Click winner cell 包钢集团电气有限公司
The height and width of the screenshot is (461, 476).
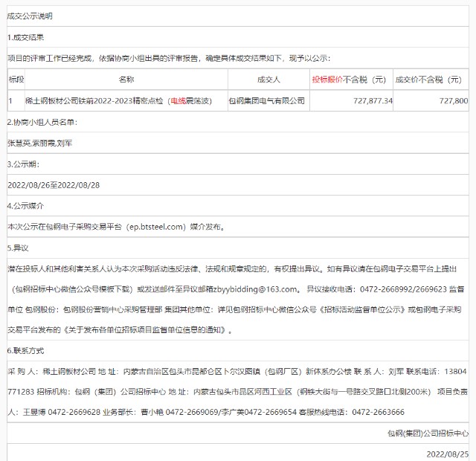point(267,101)
